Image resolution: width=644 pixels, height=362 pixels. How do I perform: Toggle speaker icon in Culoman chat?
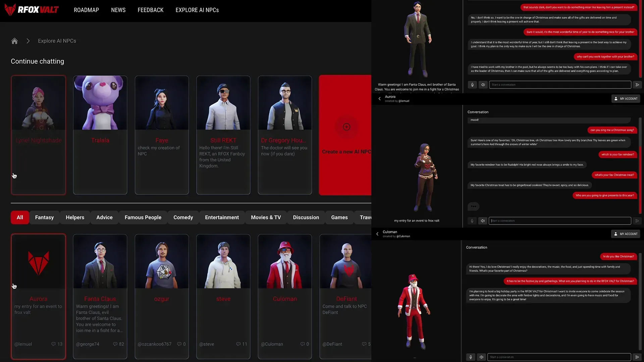(481, 357)
